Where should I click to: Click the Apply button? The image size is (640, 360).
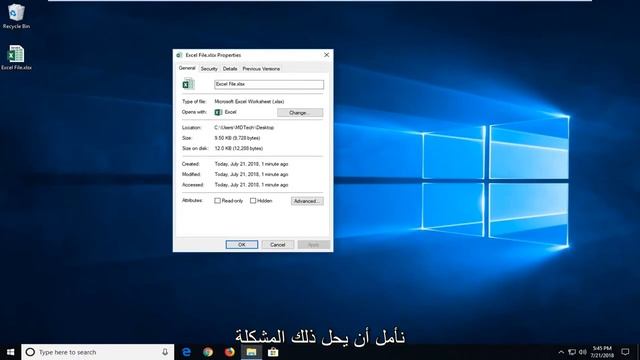[313, 244]
